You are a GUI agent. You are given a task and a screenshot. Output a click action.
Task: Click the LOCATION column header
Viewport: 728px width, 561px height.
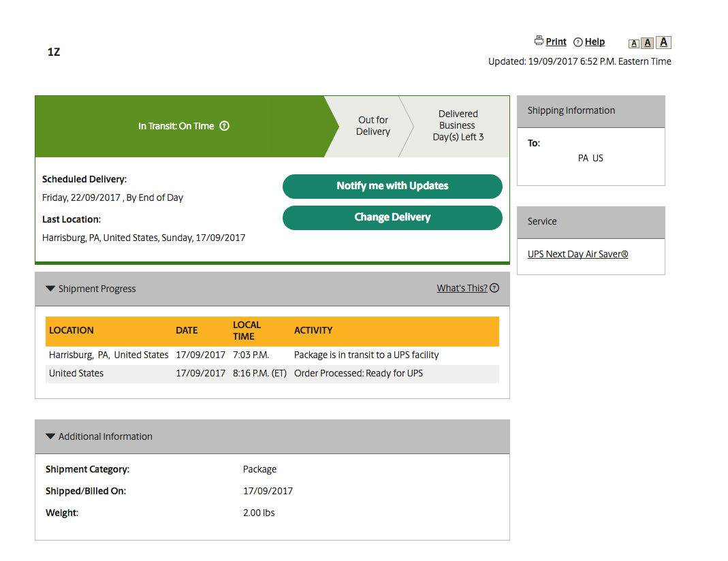[x=72, y=330]
